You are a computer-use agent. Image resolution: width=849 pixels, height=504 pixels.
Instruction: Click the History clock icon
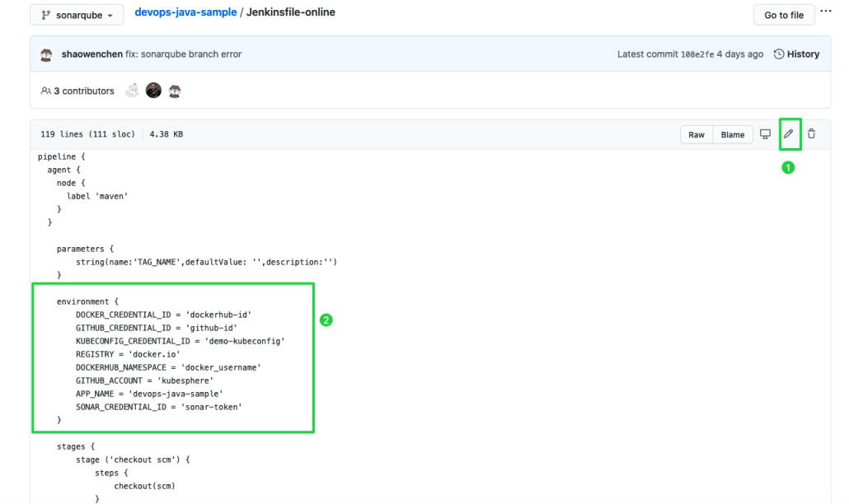coord(779,54)
